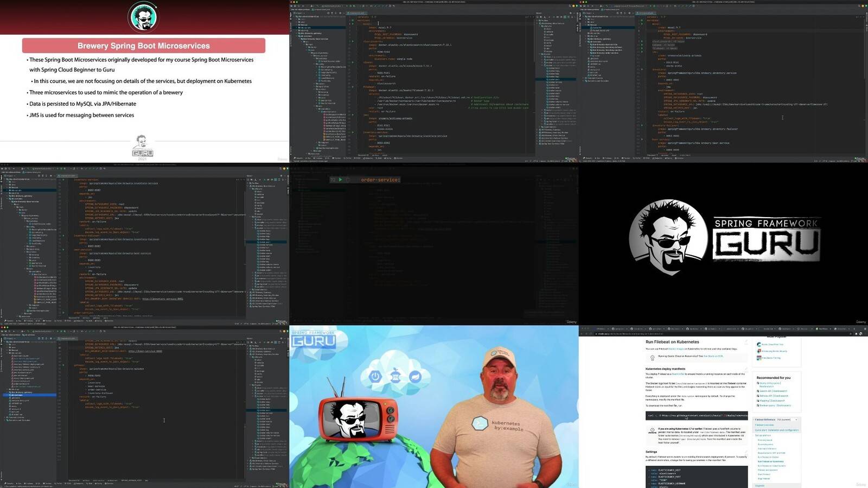Click the 'kubernetes by:example' logo on the instructor's shirt

[x=497, y=424]
